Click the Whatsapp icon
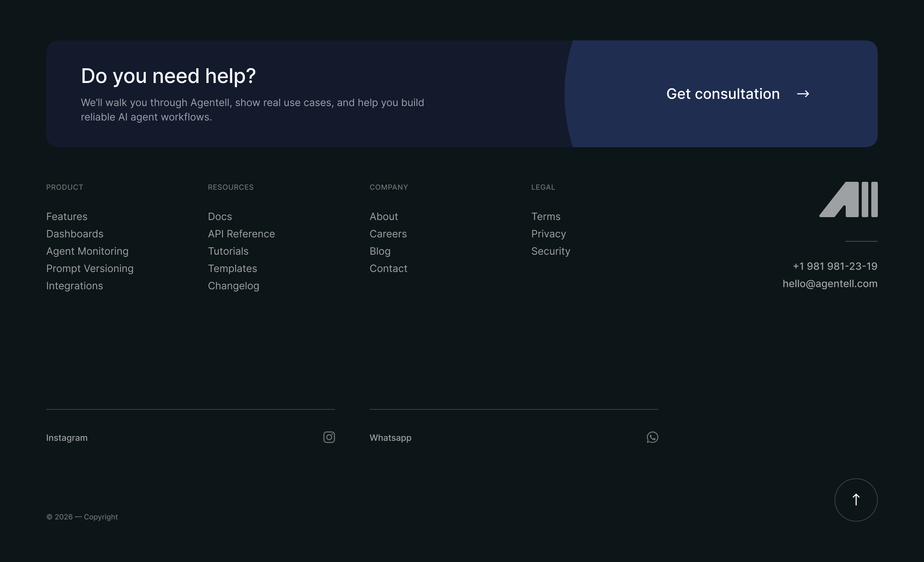 (x=652, y=437)
